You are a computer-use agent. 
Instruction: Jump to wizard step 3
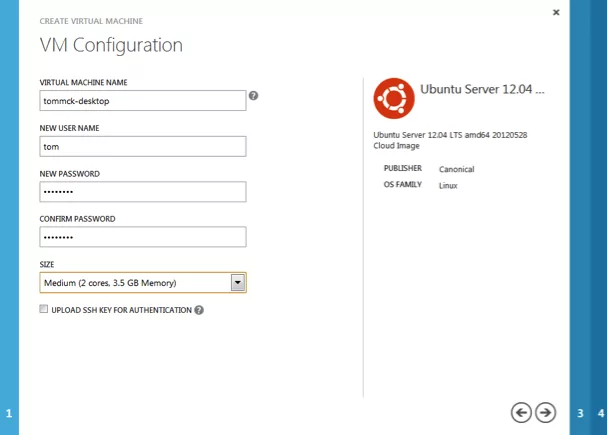[580, 413]
